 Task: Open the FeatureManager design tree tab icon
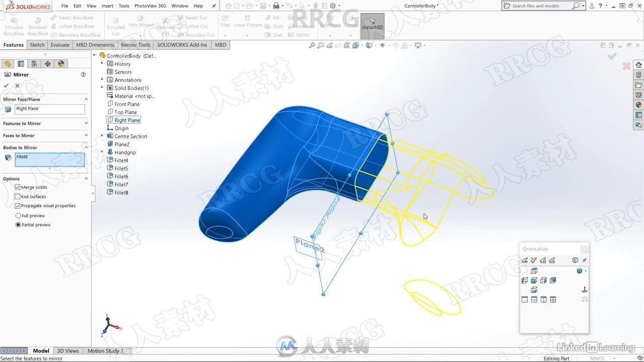pos(8,64)
